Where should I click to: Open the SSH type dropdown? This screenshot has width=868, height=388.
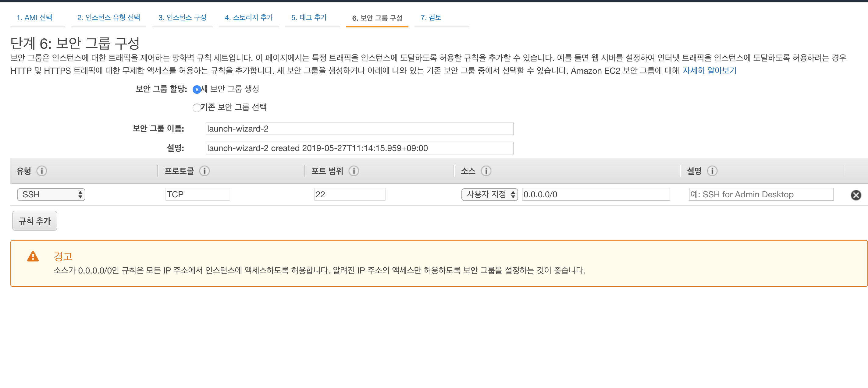click(51, 194)
